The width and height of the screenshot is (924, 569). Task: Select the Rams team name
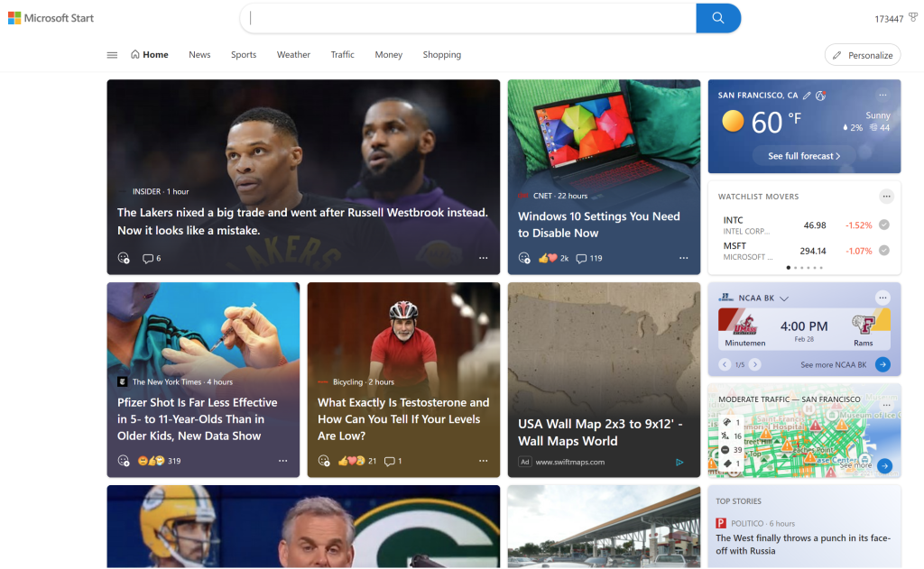point(864,343)
